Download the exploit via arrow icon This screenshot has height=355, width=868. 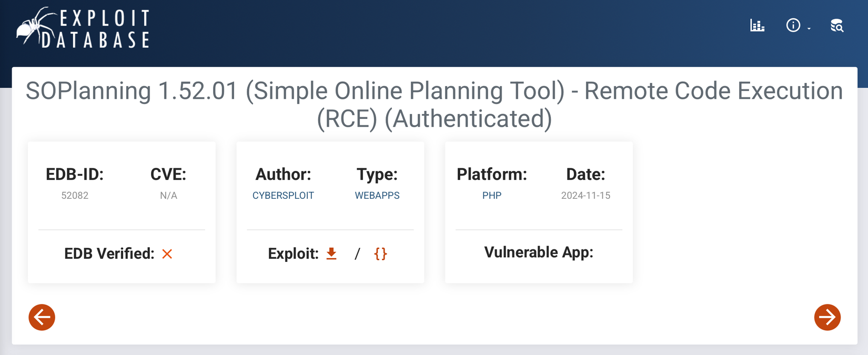click(x=331, y=254)
